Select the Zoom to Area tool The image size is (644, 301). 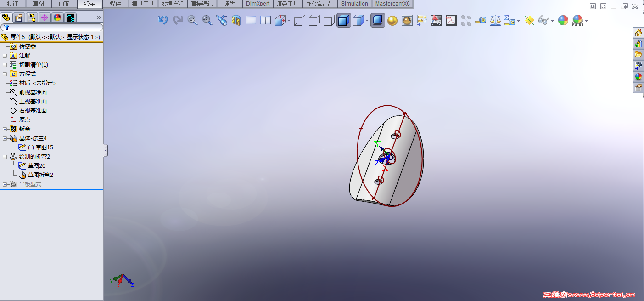pos(207,20)
